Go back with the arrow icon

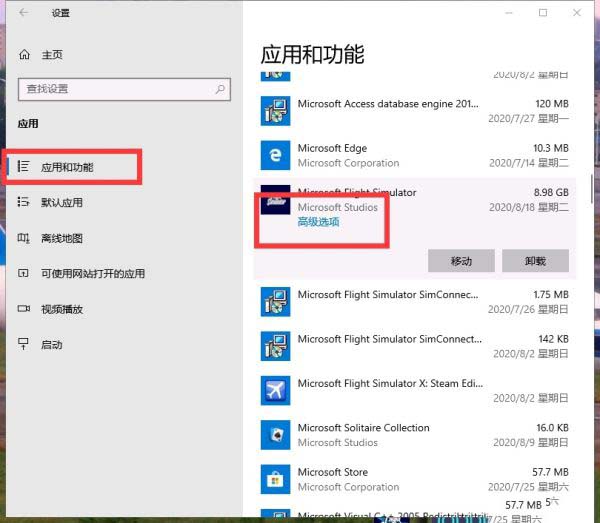(24, 13)
